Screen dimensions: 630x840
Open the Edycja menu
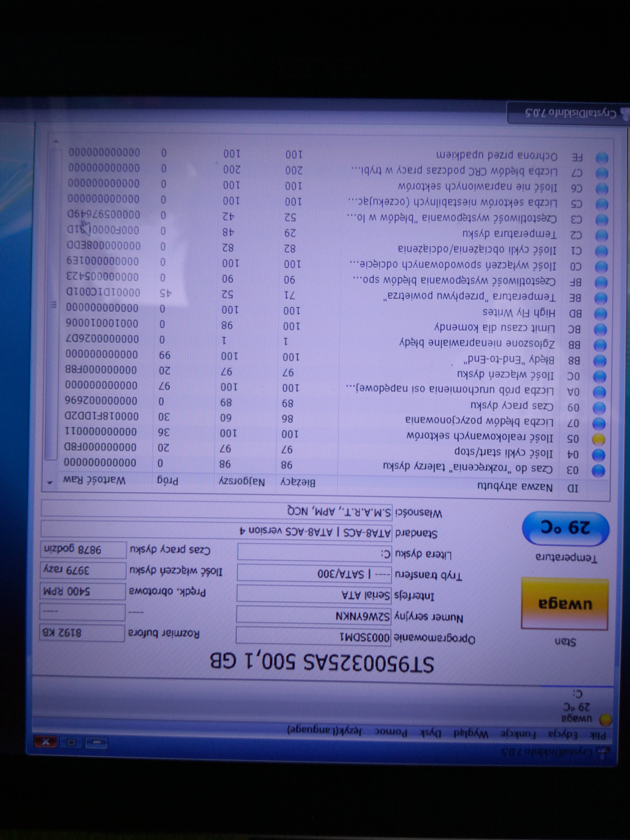[x=563, y=735]
